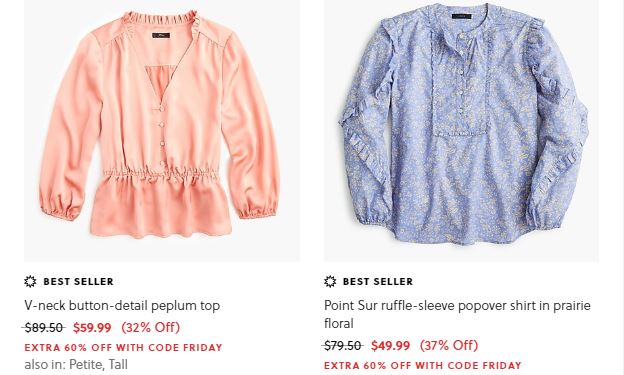Click the crossed-out $79.50 original price
The height and width of the screenshot is (375, 624).
[x=342, y=346]
